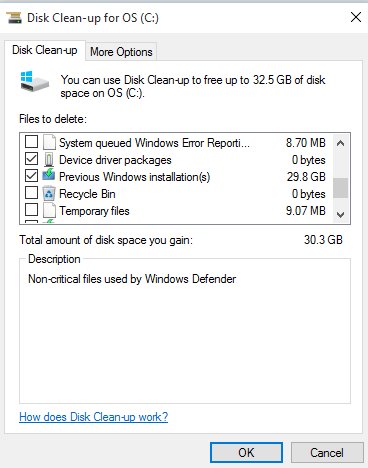Close the Disk Clean-up dialog
Viewport: 368px width, 468px height.
(x=356, y=17)
